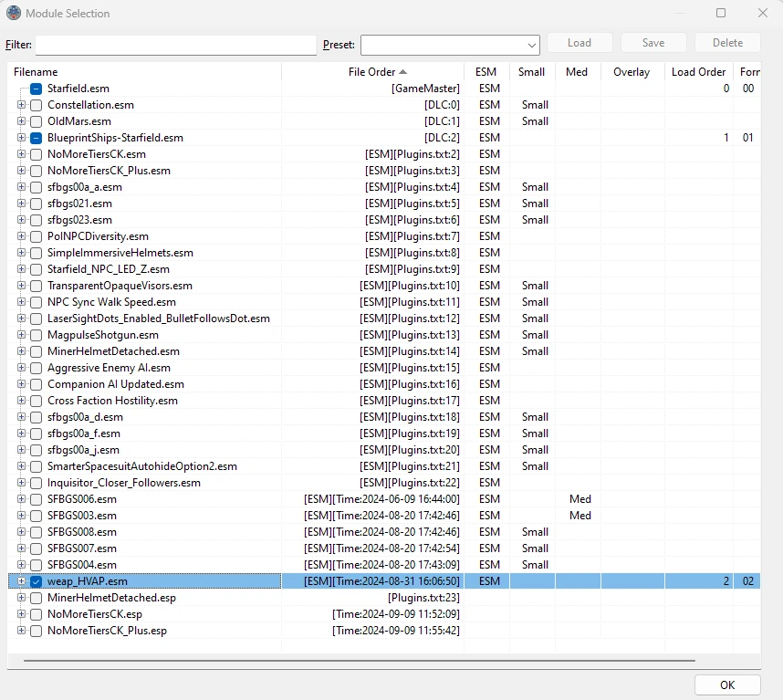
Task: Select the SFBGS008.esm row
Action: tap(384, 532)
